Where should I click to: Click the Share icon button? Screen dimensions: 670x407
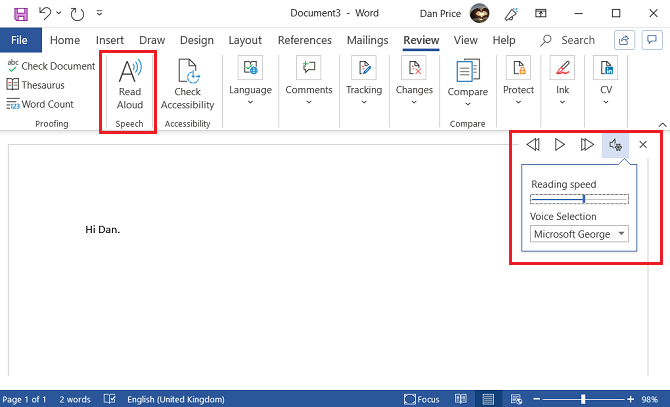624,40
